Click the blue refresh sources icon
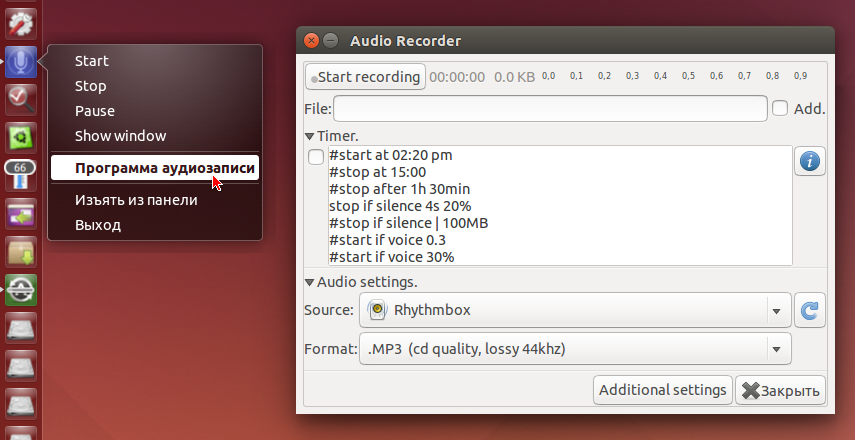 (x=810, y=310)
